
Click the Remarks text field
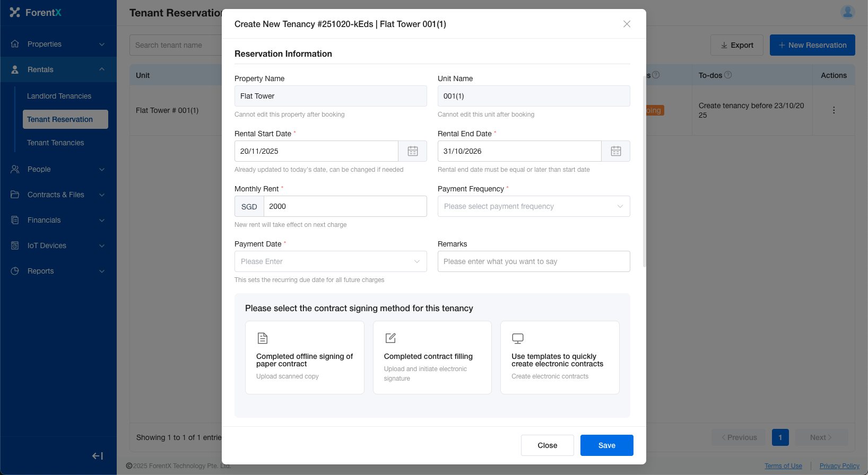[x=534, y=261]
